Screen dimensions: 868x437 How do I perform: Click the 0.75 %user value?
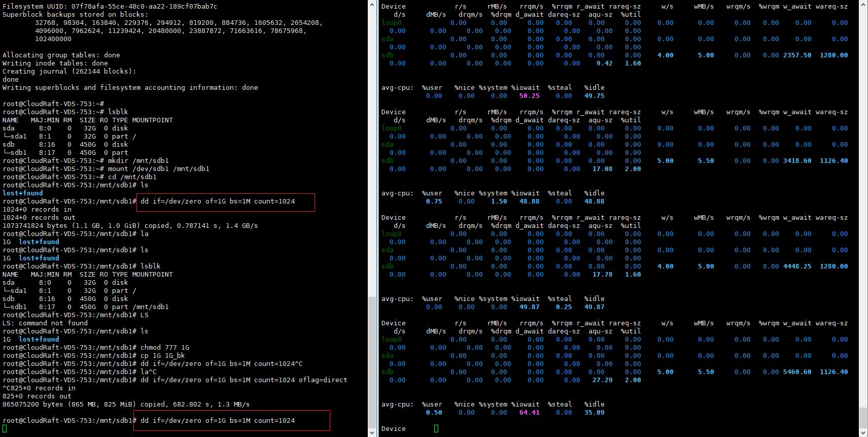pos(434,201)
